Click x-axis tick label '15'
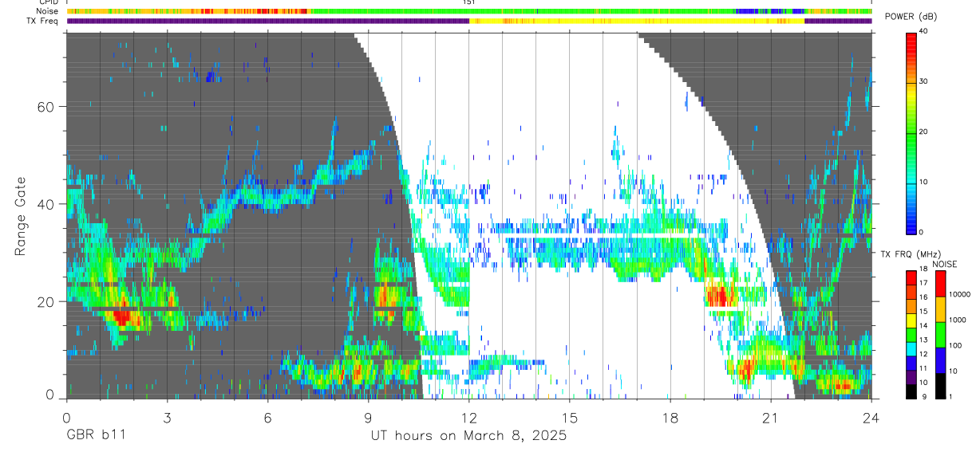 point(570,417)
